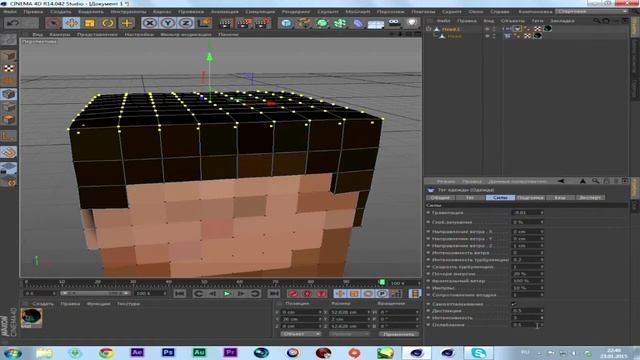Open Photoshop from taskbar
640x360 pixels.
(168, 352)
